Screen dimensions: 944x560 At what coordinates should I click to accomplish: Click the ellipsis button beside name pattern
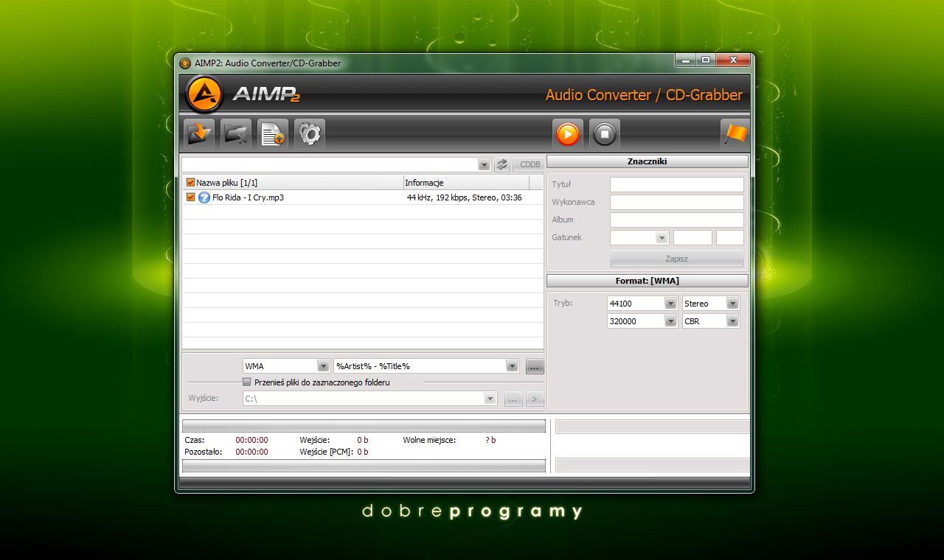pos(535,366)
